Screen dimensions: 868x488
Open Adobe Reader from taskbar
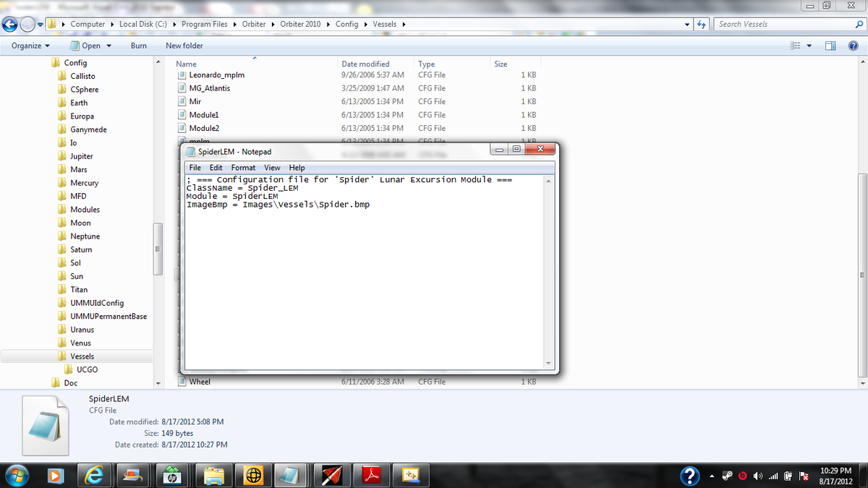[371, 474]
